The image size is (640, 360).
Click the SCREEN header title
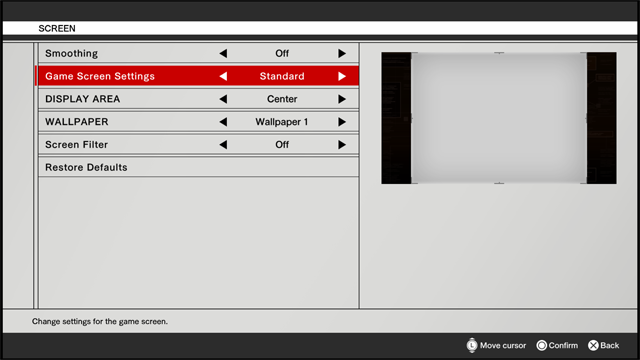click(57, 29)
